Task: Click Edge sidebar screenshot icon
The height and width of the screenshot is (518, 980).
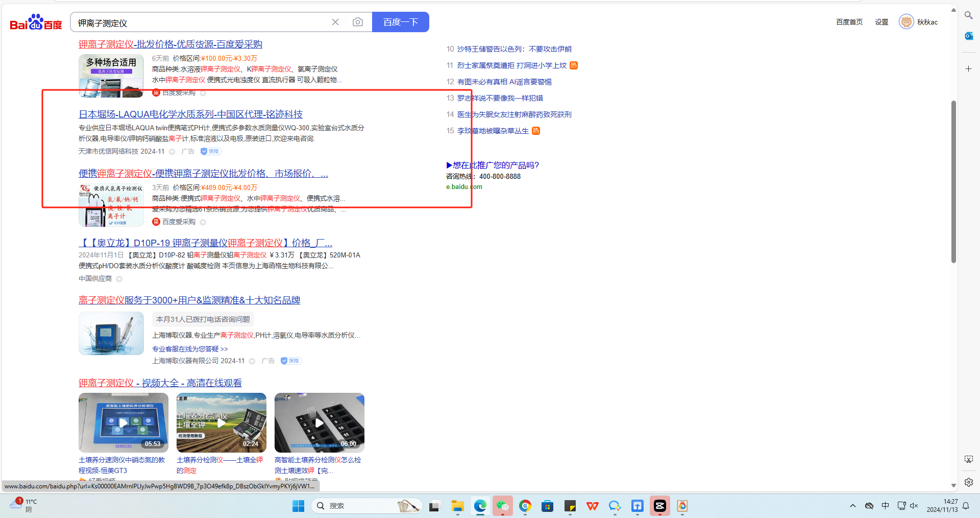Action: pyautogui.click(x=968, y=459)
